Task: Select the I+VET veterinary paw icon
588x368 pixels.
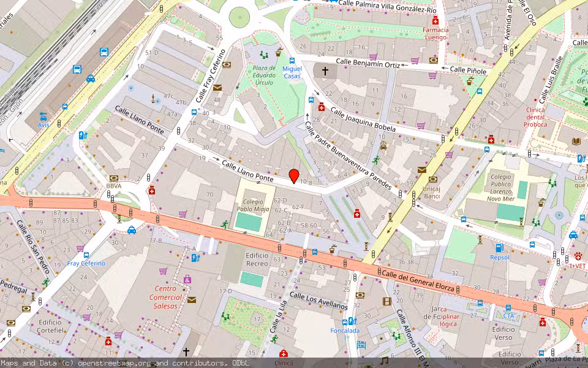Action: click(578, 256)
